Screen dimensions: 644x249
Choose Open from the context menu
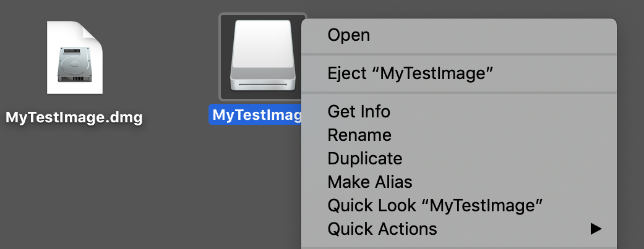(349, 35)
